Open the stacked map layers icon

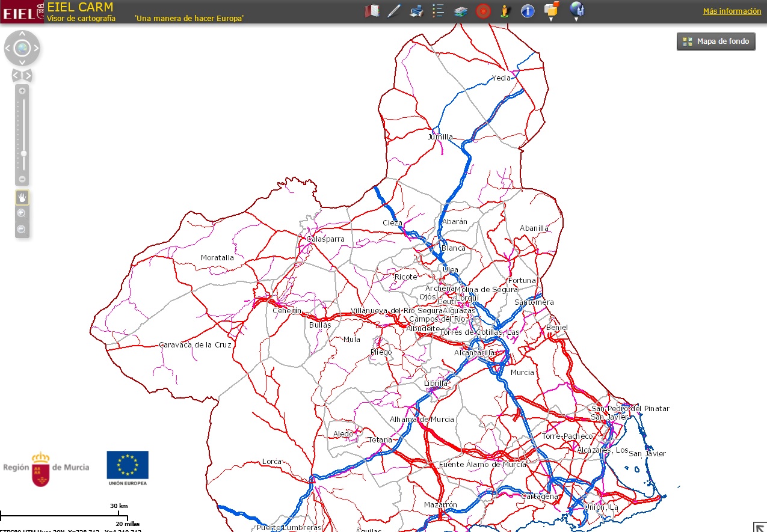(461, 11)
